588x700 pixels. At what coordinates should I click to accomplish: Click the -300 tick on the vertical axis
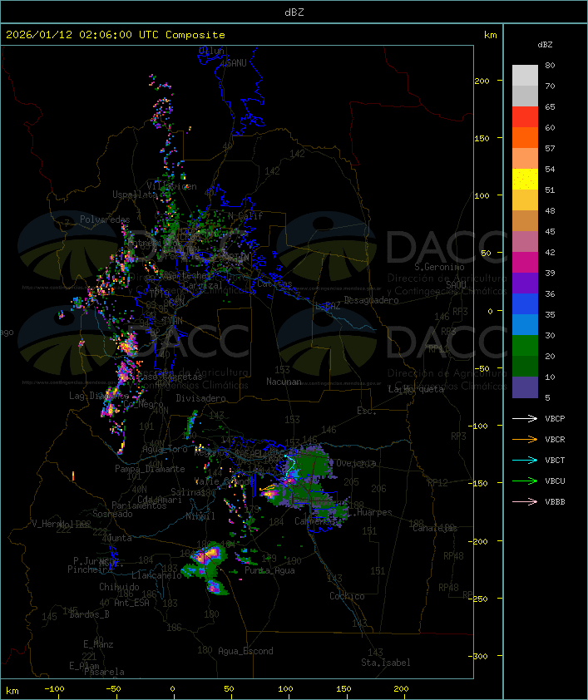477,656
